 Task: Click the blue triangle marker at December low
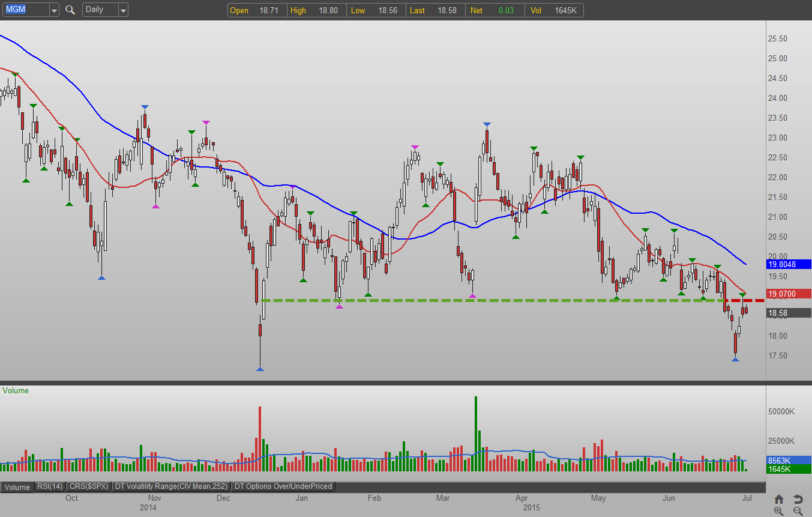(x=260, y=369)
